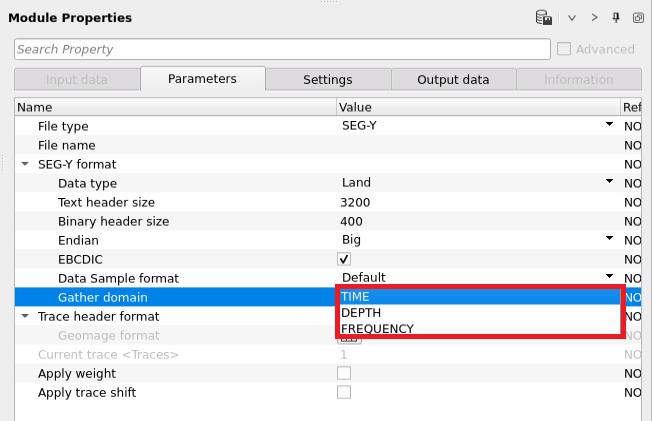Enable the Apply weight checkbox
The width and height of the screenshot is (652, 421).
point(344,373)
